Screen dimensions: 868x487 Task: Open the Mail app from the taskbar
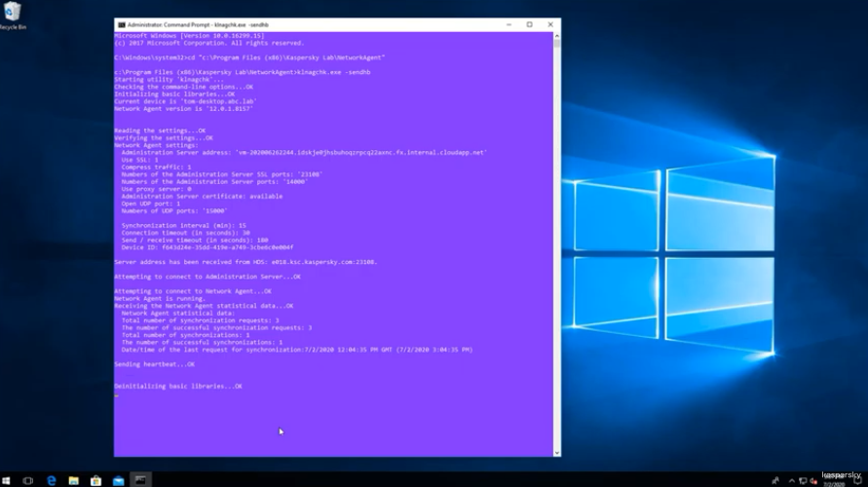[119, 480]
